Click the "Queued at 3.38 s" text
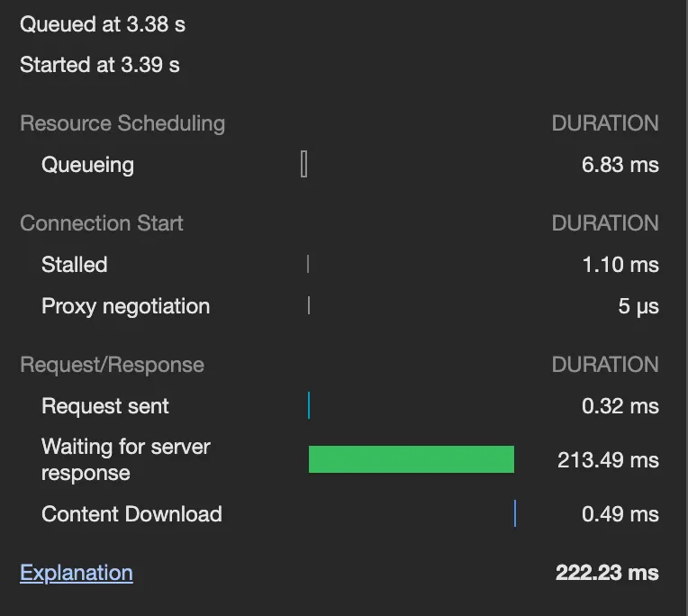 click(103, 24)
